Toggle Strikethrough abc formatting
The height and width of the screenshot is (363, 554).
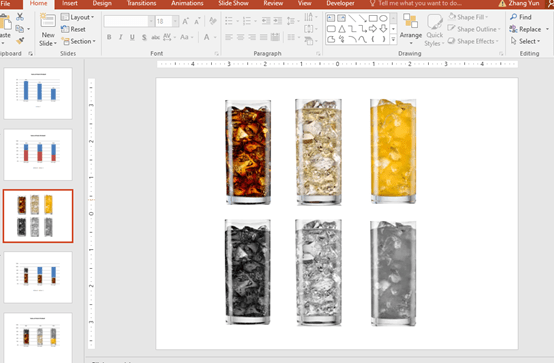click(155, 37)
